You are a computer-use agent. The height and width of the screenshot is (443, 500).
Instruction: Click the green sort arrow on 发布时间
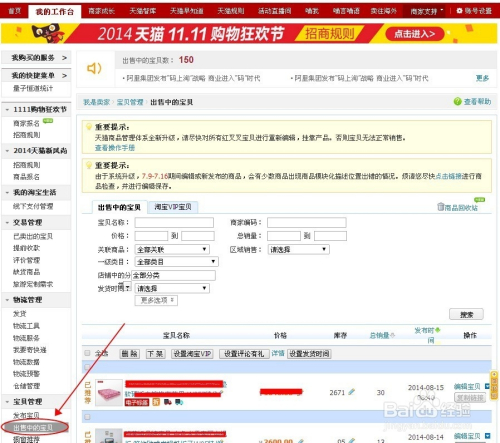point(438,330)
